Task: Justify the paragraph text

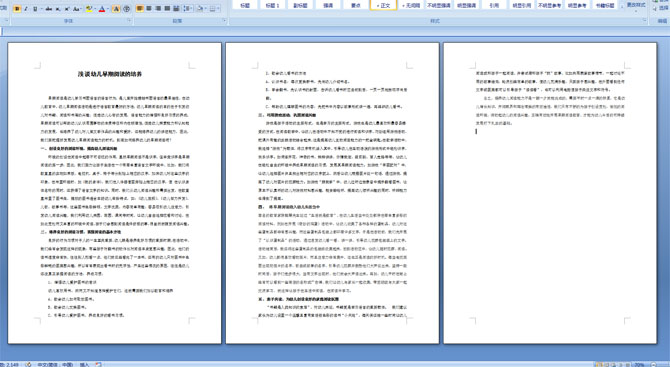Action: tap(167, 9)
